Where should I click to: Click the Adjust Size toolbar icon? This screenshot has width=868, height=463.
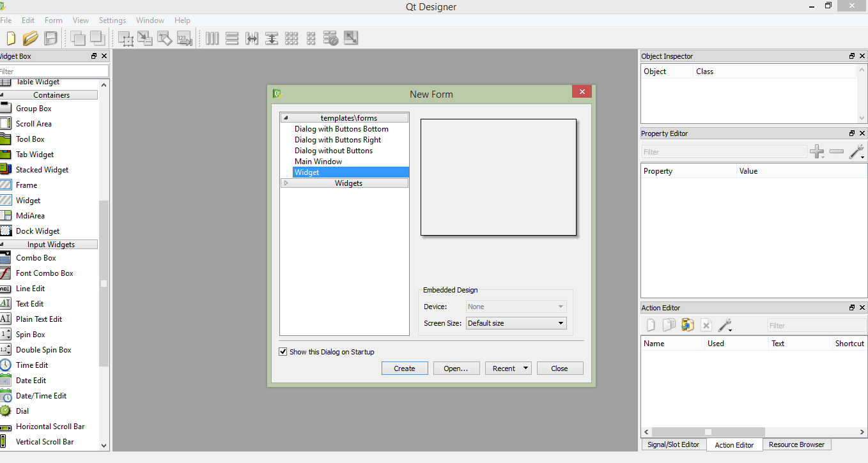350,38
